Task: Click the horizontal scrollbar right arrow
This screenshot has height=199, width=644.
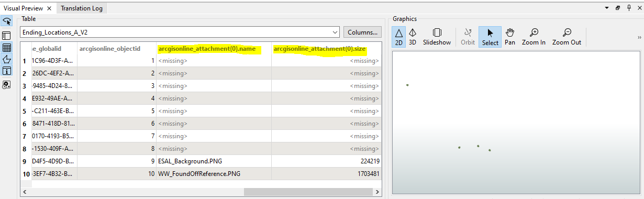Action: (x=377, y=192)
